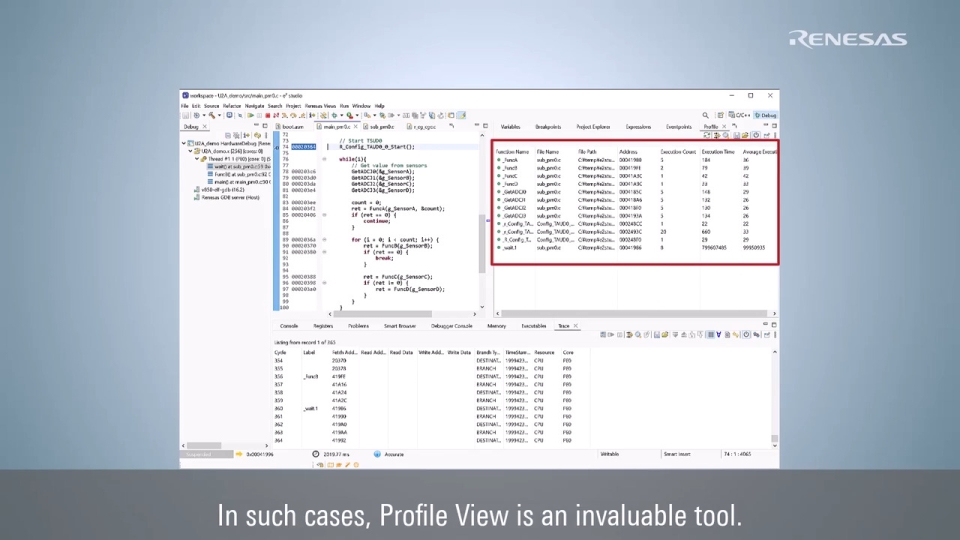Image resolution: width=960 pixels, height=540 pixels.
Task: Click the Profile view refresh icon
Action: pyautogui.click(x=707, y=135)
